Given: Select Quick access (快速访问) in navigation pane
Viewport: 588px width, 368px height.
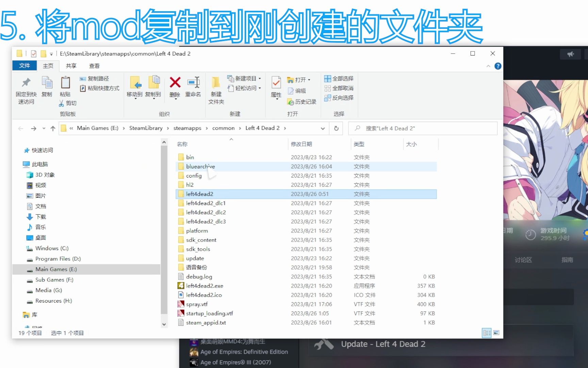Looking at the screenshot, I should (x=38, y=150).
